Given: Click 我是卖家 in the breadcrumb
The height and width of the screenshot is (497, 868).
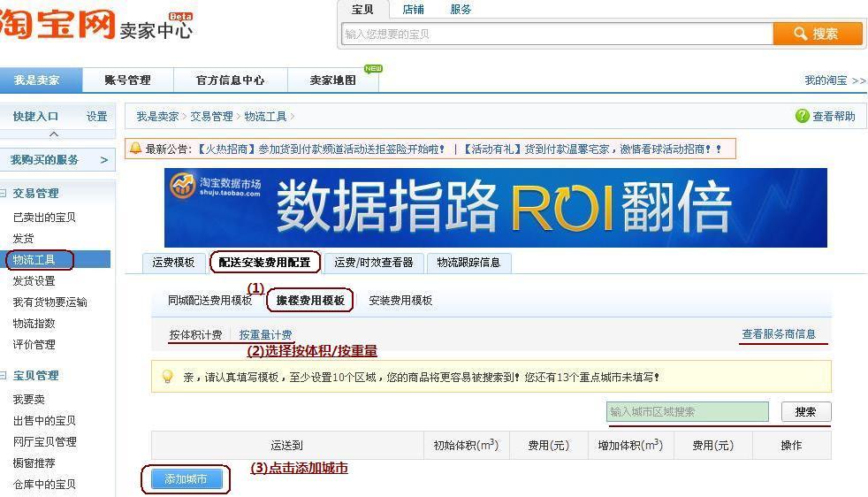Looking at the screenshot, I should pyautogui.click(x=157, y=117).
